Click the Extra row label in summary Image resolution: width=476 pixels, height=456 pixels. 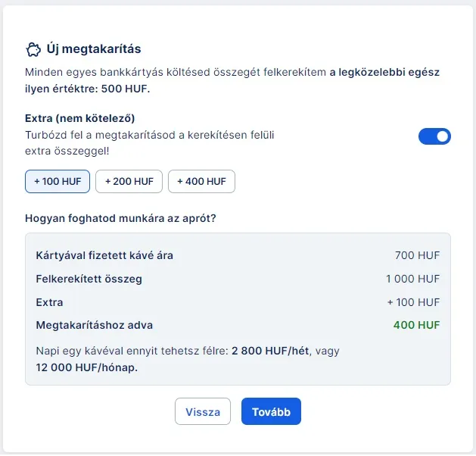(x=49, y=302)
